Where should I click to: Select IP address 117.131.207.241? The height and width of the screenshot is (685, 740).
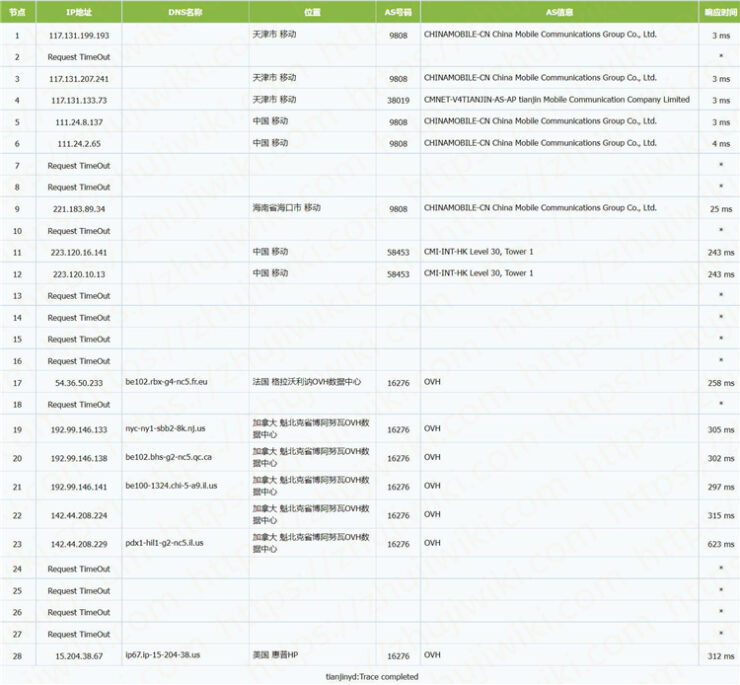[x=79, y=79]
